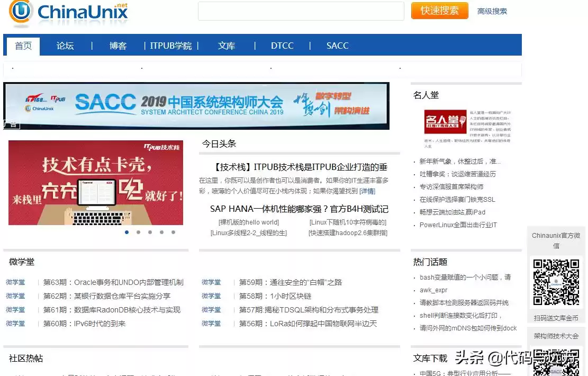
Task: Switch to the 论坛 tab
Action: (65, 46)
